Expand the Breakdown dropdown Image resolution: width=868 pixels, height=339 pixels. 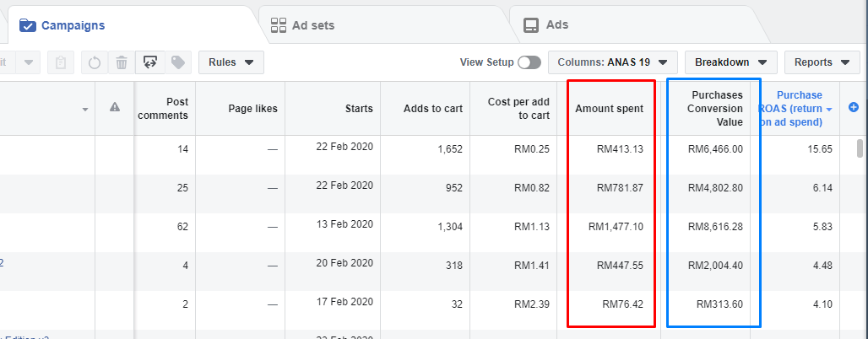[x=730, y=62]
